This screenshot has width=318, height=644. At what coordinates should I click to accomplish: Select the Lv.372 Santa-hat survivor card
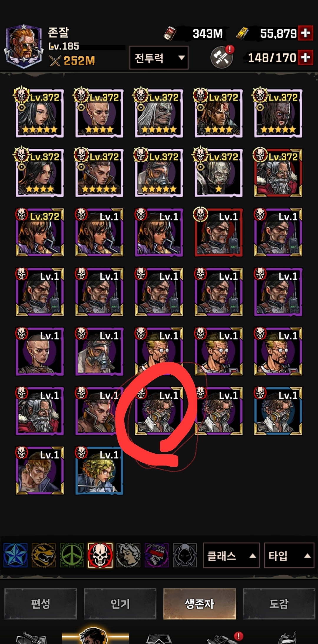[278, 172]
